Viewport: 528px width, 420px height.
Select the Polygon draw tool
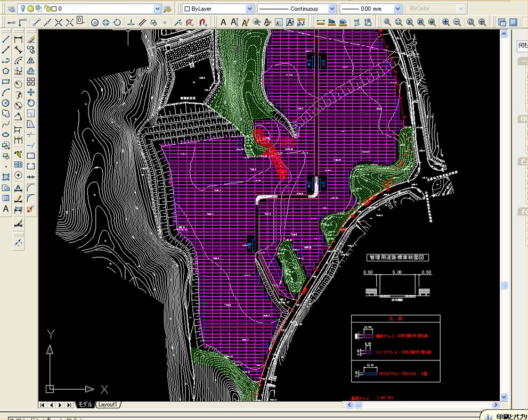coord(6,70)
